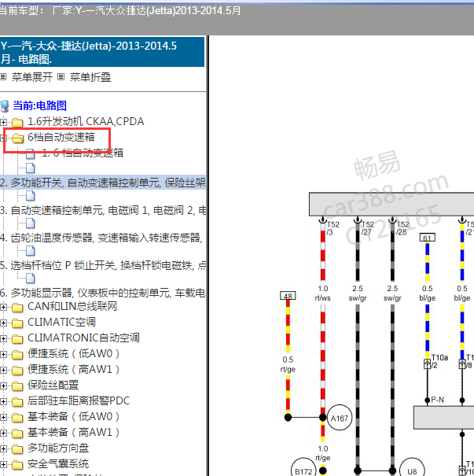Click reference box 61 in wiring diagram
The width and height of the screenshot is (474, 476).
pyautogui.click(x=428, y=238)
